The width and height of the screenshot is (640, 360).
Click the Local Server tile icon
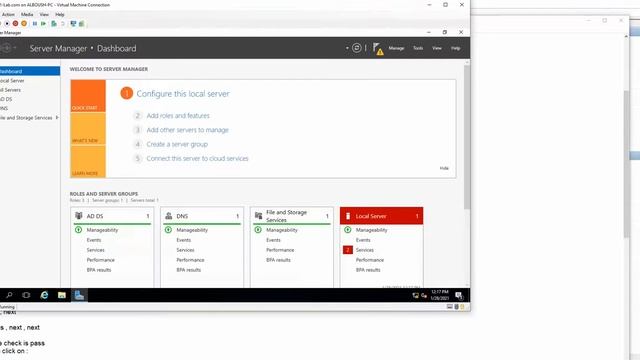348,216
